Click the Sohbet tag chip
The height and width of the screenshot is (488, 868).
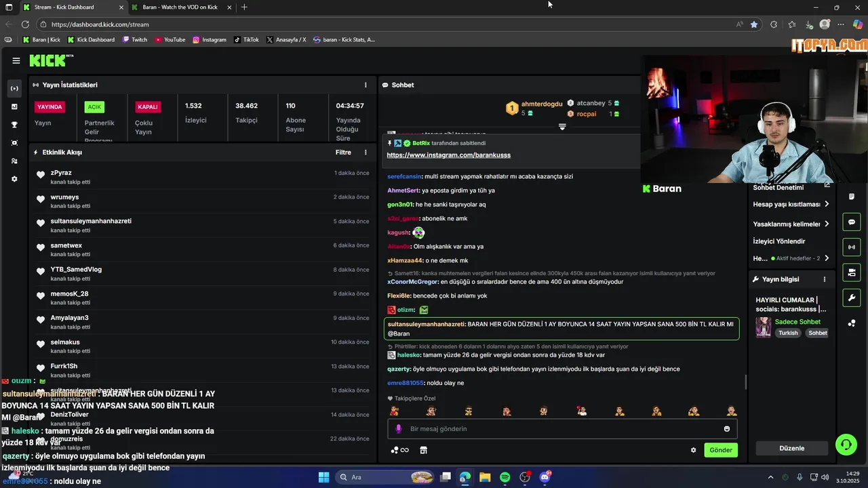[817, 333]
